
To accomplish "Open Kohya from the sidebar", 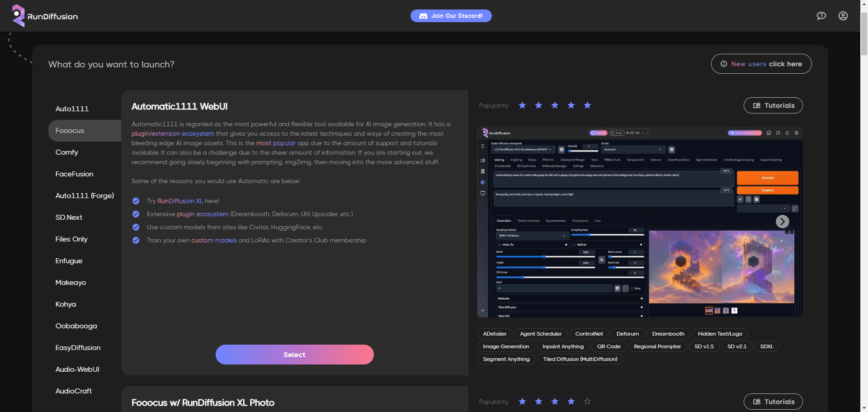I will click(85, 304).
